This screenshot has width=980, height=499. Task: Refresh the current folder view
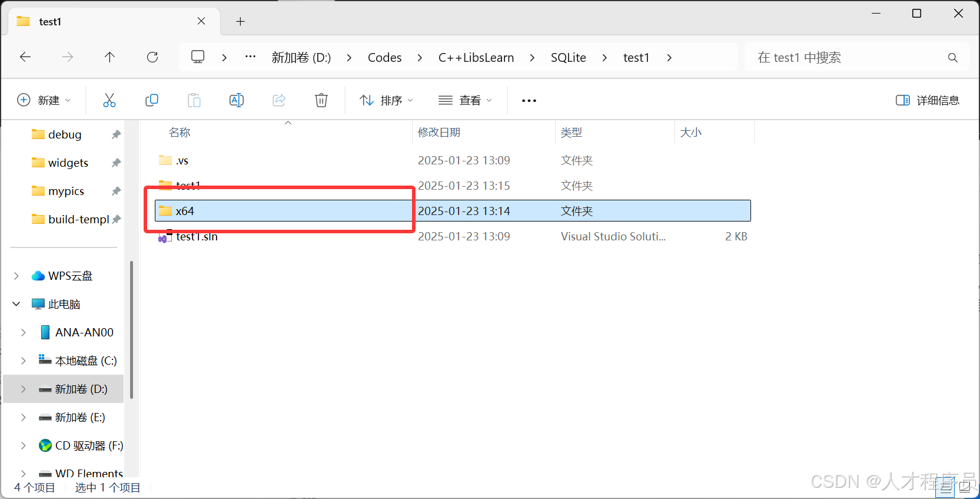pos(152,57)
